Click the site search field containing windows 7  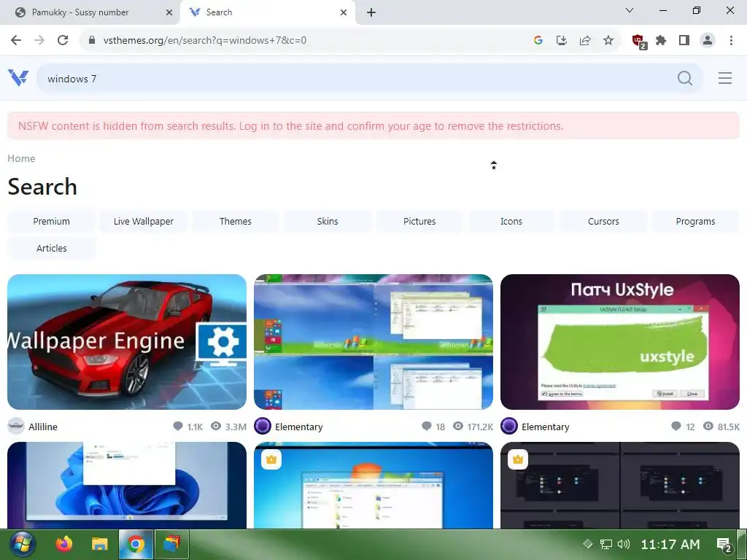point(357,79)
